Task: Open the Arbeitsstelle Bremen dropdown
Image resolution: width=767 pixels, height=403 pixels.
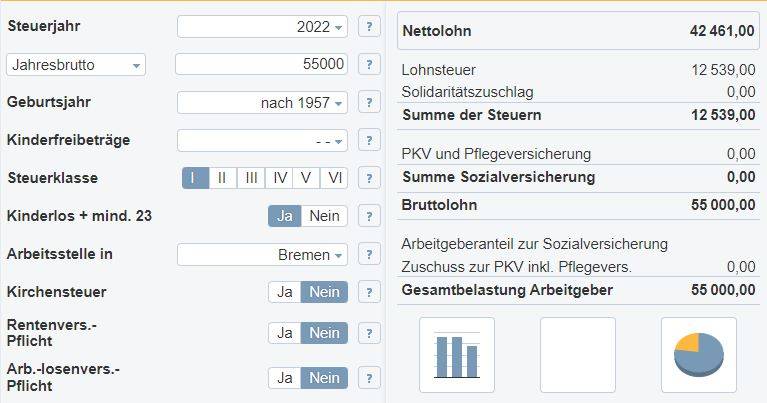Action: [262, 255]
